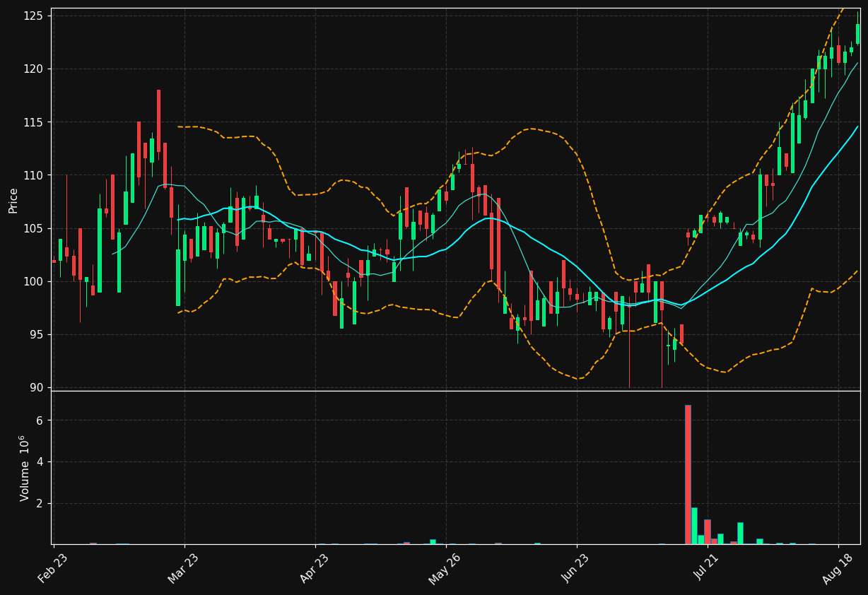The height and width of the screenshot is (595, 868).
Task: Click the "Mar 23" date label
Action: tap(184, 569)
